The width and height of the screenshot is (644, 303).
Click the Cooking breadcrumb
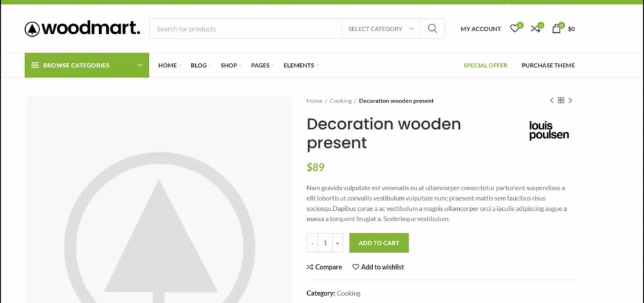(341, 101)
